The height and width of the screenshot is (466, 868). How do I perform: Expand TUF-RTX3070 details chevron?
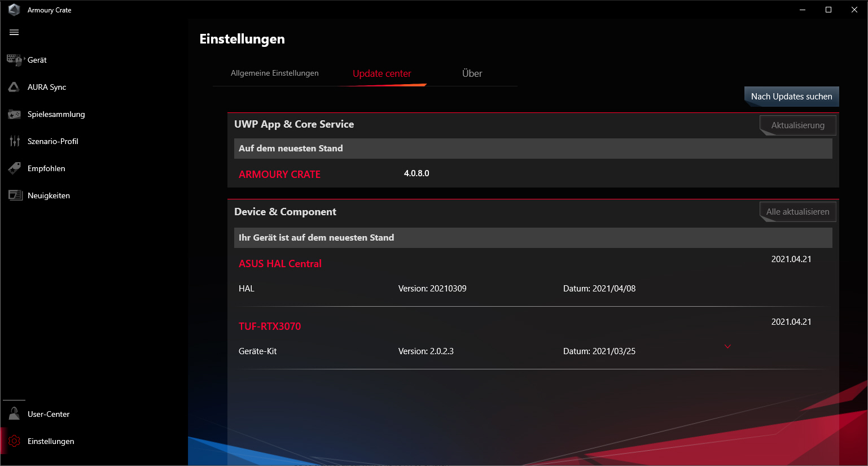727,346
